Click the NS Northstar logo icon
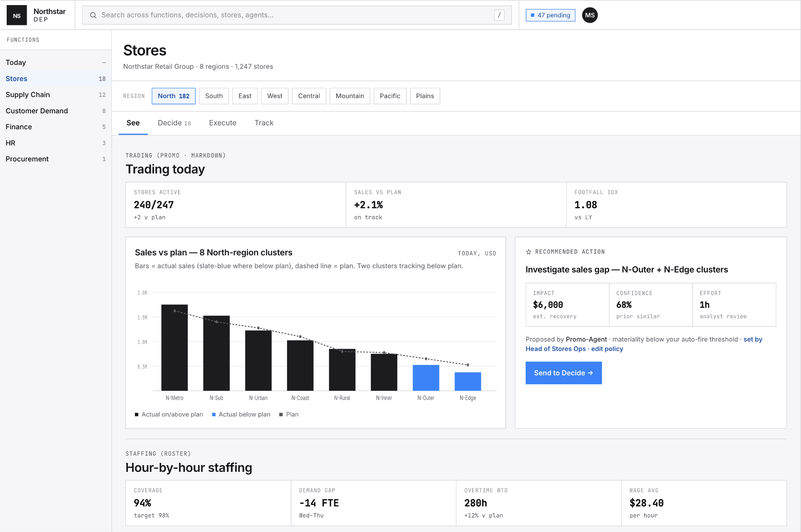Image resolution: width=801 pixels, height=532 pixels. (x=17, y=15)
